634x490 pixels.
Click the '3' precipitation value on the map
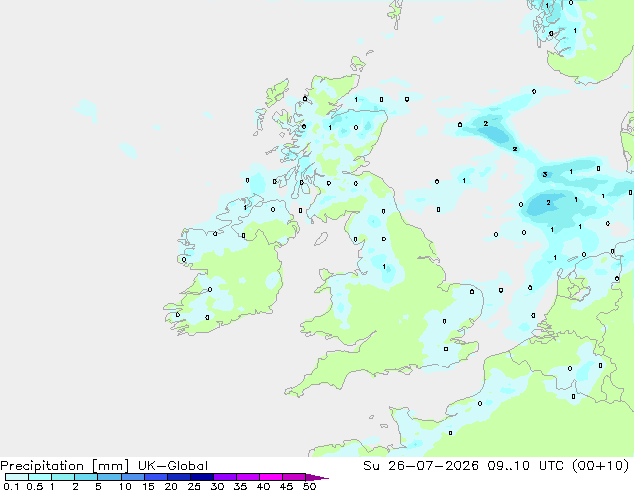point(545,175)
